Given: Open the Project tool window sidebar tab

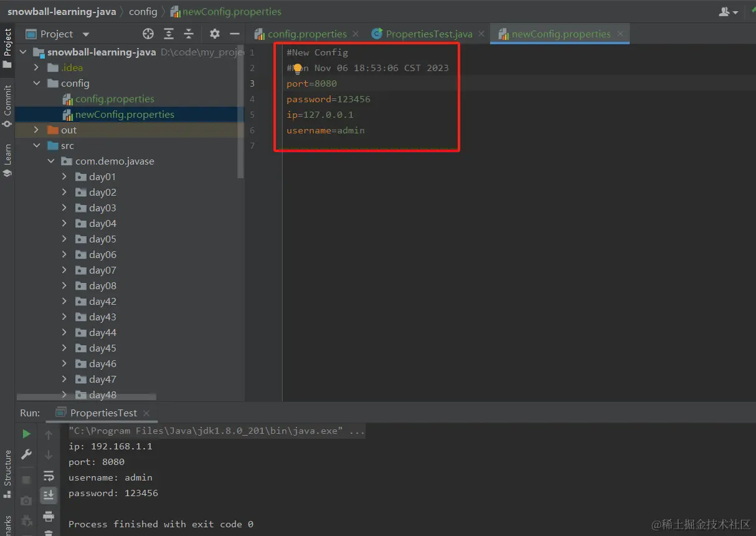Looking at the screenshot, I should click(7, 49).
